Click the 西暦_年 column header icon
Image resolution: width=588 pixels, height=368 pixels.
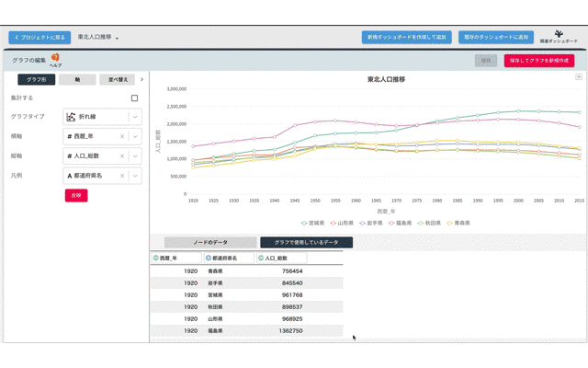156,259
